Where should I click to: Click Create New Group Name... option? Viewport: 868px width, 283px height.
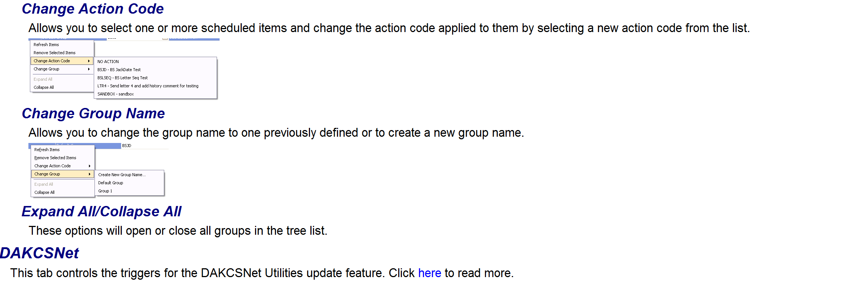pyautogui.click(x=122, y=175)
